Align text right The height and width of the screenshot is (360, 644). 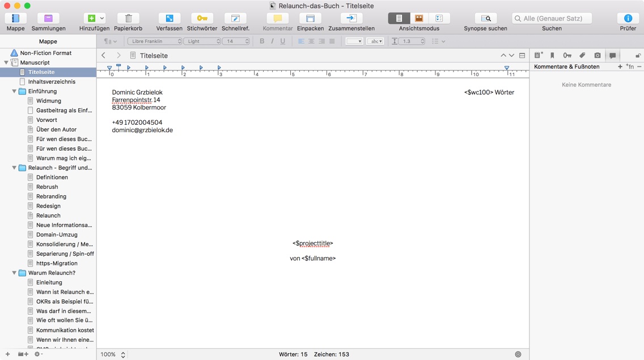[321, 41]
